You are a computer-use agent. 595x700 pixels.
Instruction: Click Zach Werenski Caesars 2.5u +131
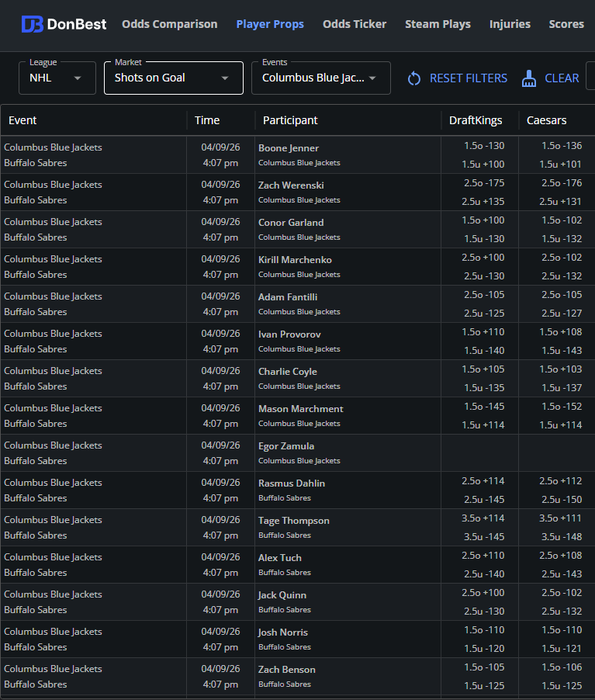561,202
